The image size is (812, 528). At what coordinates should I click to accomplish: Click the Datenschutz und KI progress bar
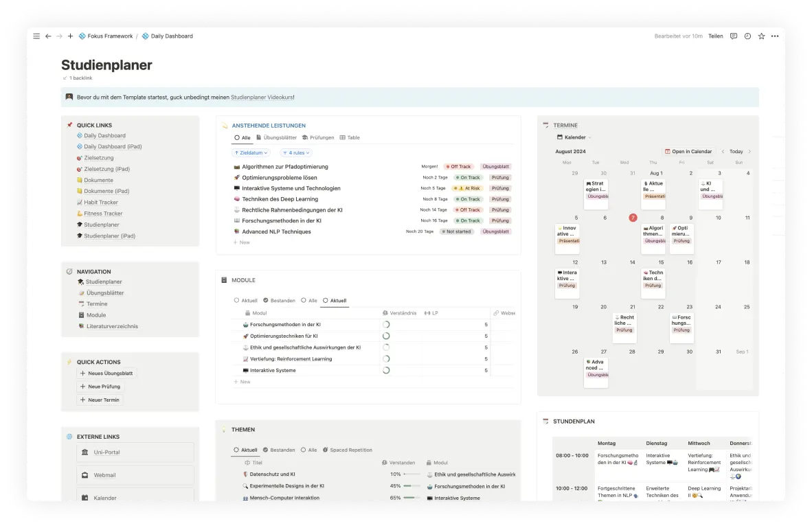point(412,474)
